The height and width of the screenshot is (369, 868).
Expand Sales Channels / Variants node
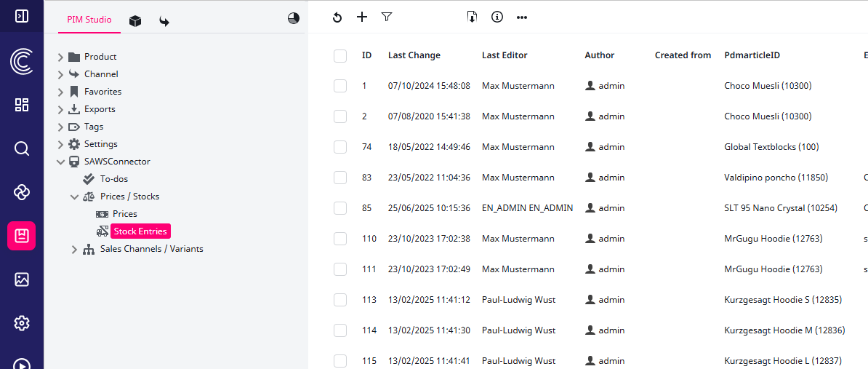[x=74, y=249]
